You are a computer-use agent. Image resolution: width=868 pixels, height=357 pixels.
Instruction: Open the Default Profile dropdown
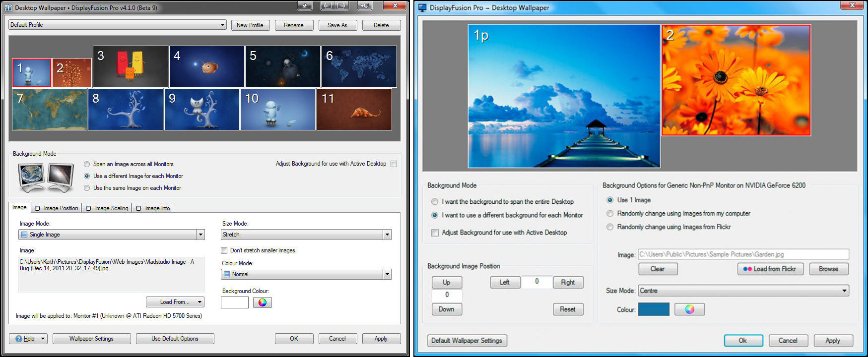tap(118, 25)
